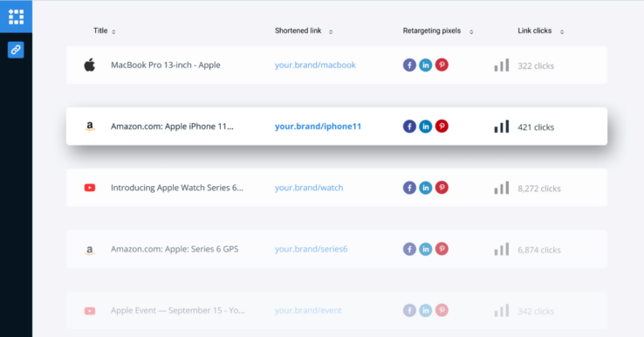Click LinkedIn pixel in MacBook Pro row

pyautogui.click(x=426, y=65)
